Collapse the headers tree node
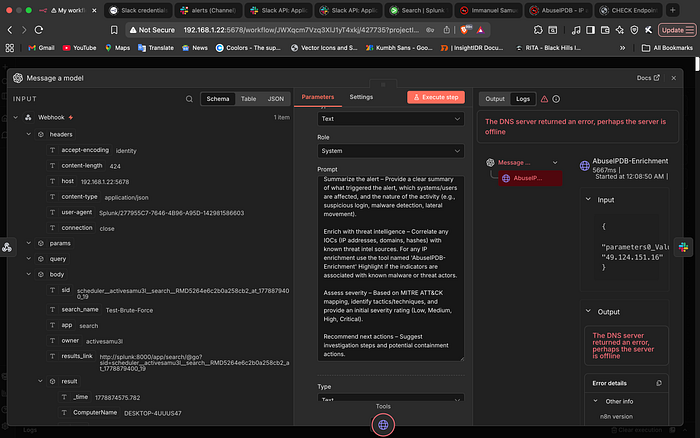700x438 pixels. tap(29, 134)
